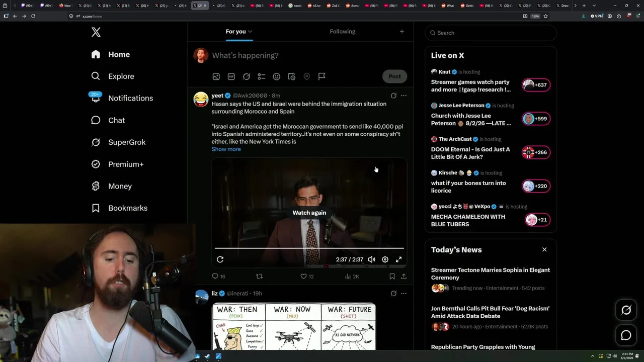Go back in browser history
644x362 pixels.
(15, 16)
